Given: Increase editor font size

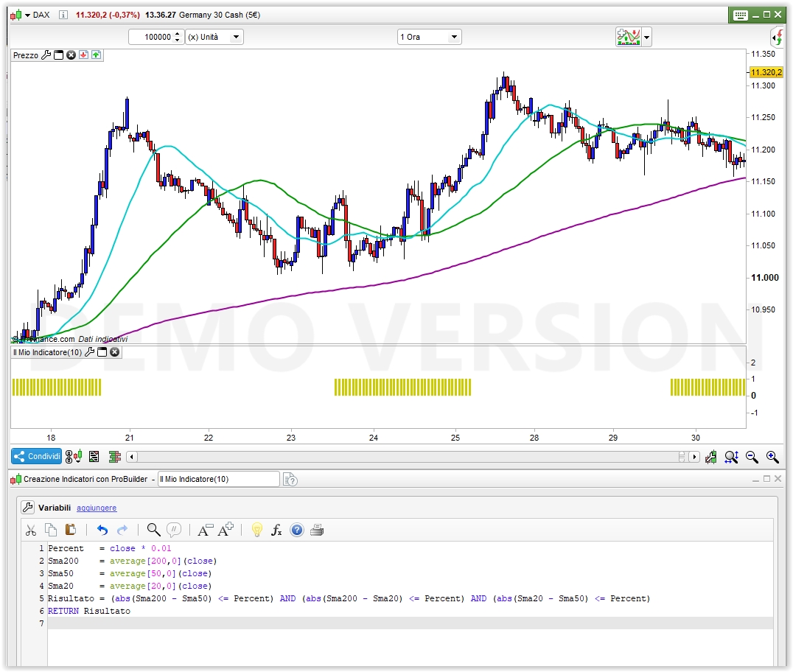Looking at the screenshot, I should pos(226,529).
